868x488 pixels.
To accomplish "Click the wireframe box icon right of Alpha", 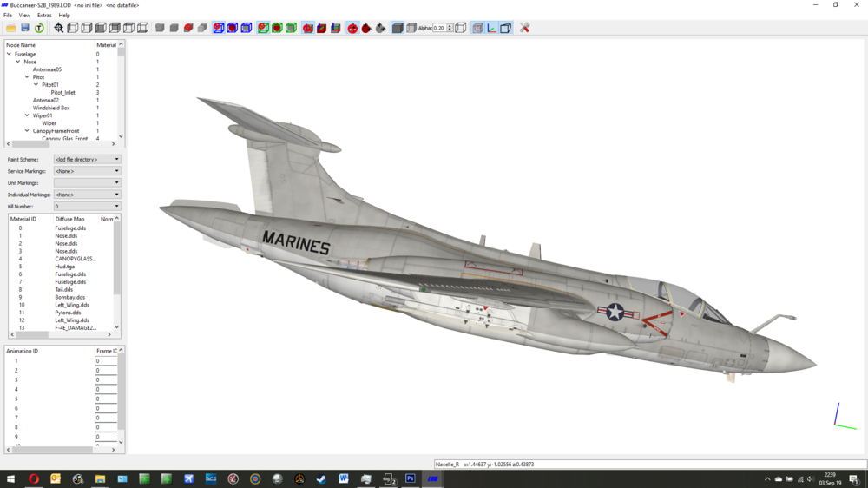I will coord(461,28).
